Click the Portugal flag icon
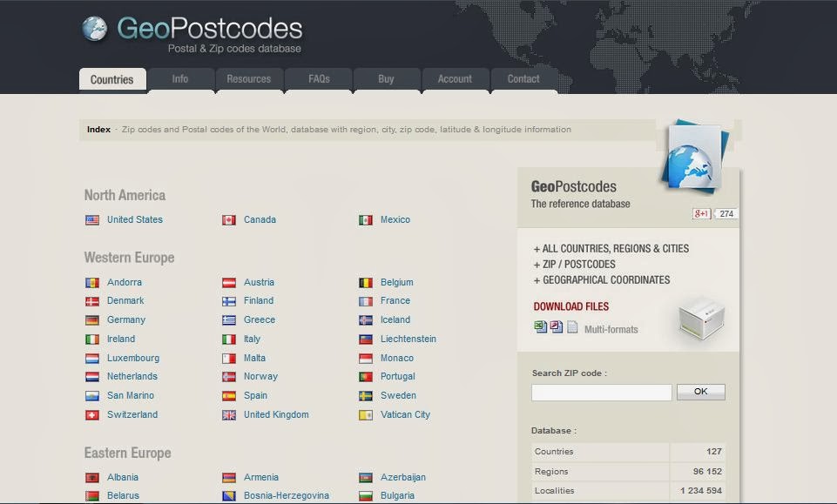The width and height of the screenshot is (837, 504). point(366,377)
